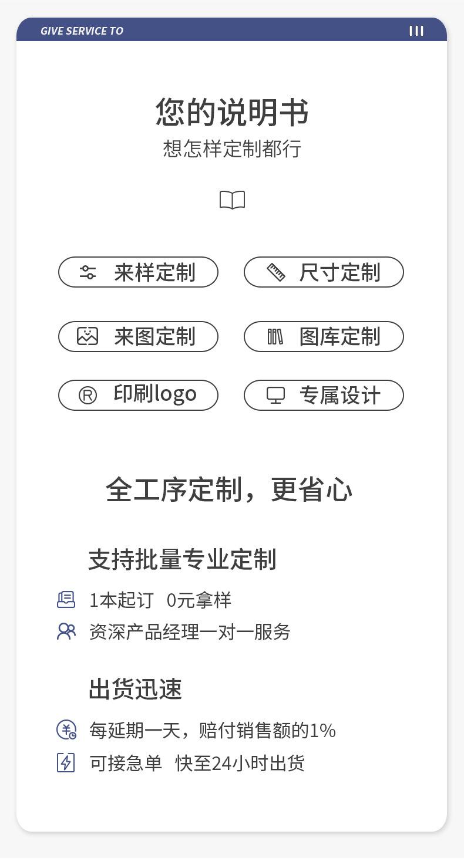464x868 pixels.
Task: Click the GIVE SERVICE TO header text
Action: coord(82,31)
